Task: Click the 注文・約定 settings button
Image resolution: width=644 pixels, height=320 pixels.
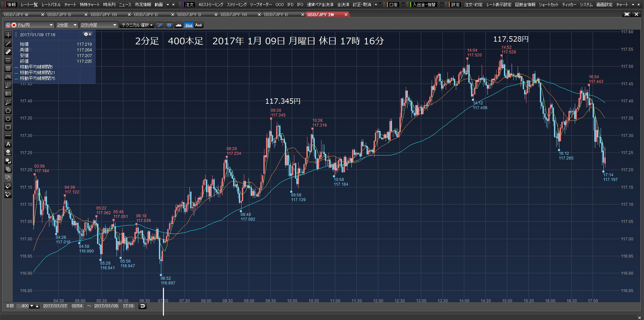Action: coord(473,5)
